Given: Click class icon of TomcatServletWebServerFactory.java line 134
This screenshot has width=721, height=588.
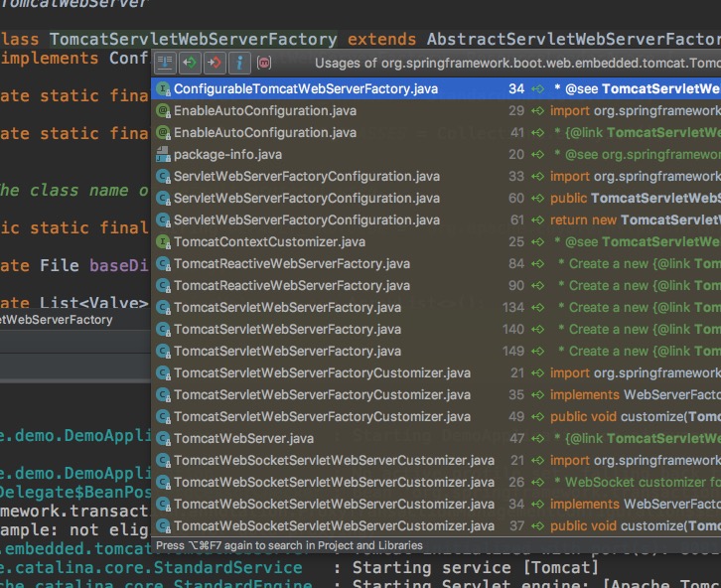Looking at the screenshot, I should (163, 308).
